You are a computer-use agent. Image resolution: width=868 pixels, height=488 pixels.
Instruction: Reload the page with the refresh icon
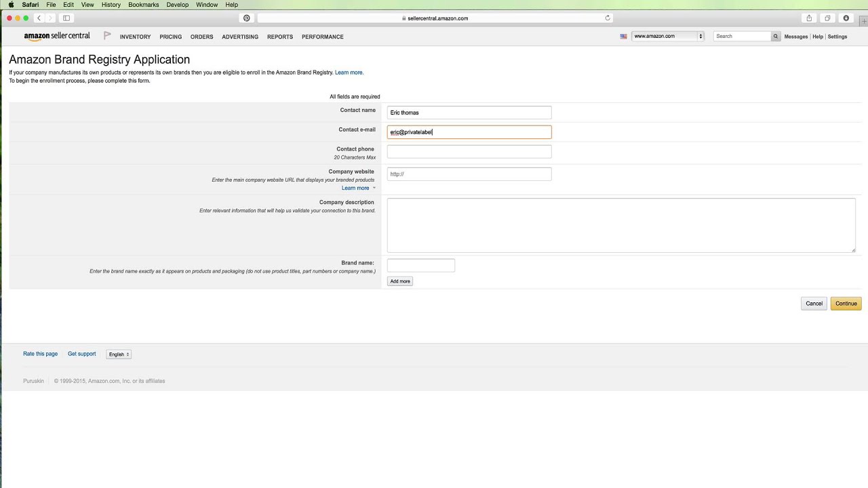tap(608, 18)
